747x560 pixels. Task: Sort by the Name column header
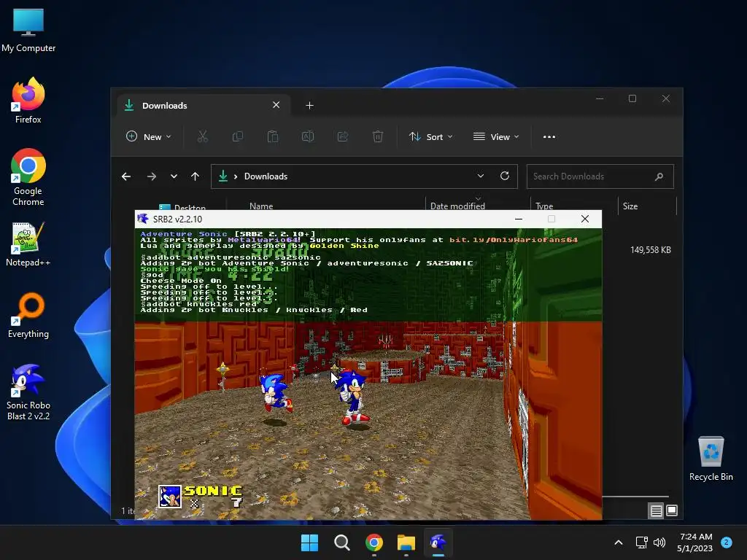click(x=261, y=206)
